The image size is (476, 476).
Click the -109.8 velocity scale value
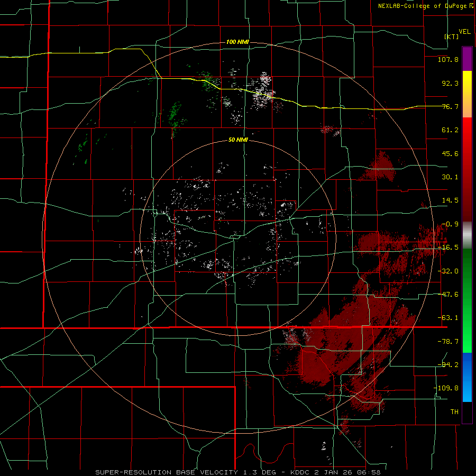point(446,388)
